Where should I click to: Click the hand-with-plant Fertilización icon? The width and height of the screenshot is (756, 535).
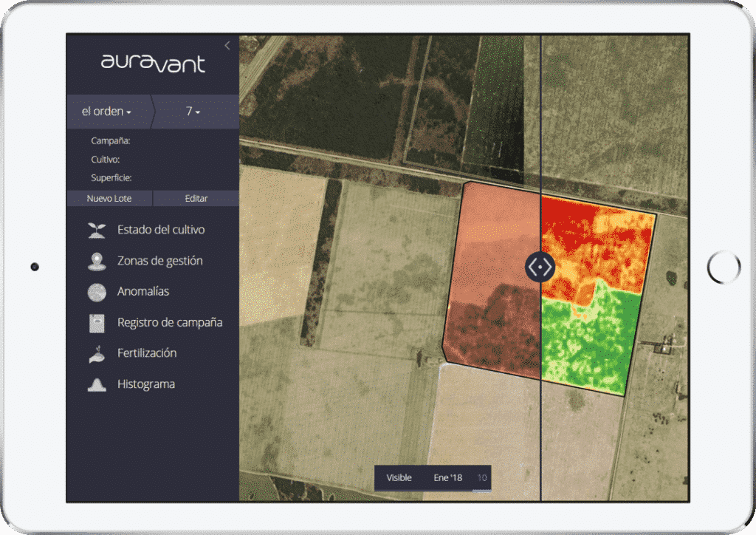coord(97,354)
